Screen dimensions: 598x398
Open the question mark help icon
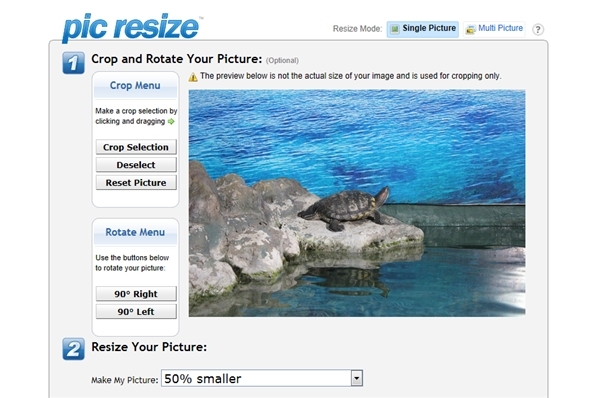tap(538, 29)
